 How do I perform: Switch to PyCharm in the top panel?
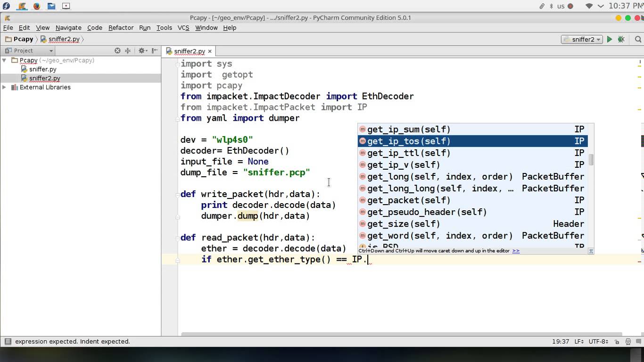22,6
